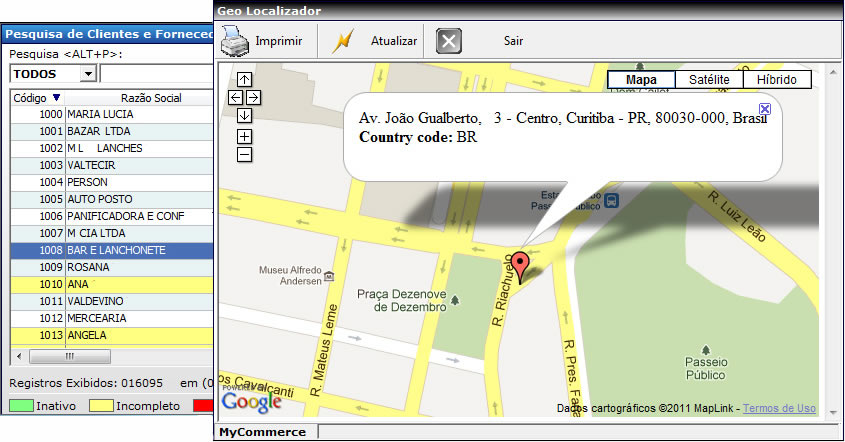Click the Atualizar lightning bolt icon
The image size is (845, 442).
coord(343,41)
